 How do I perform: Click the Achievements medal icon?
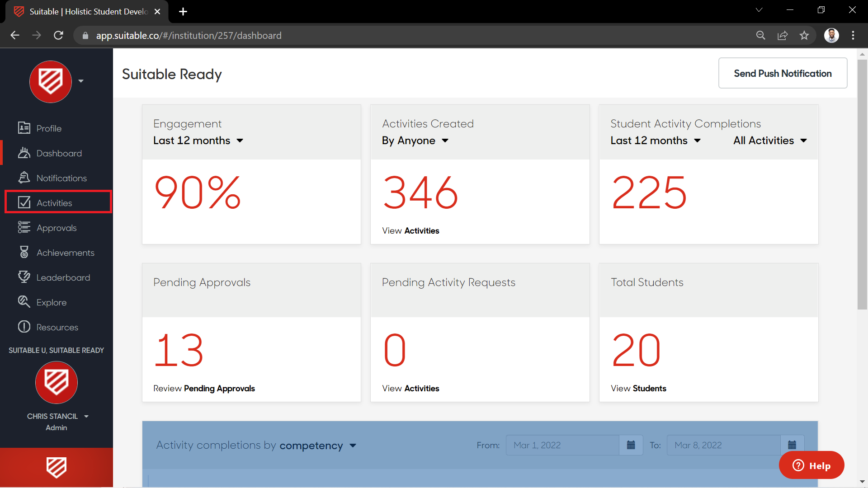[x=24, y=252]
